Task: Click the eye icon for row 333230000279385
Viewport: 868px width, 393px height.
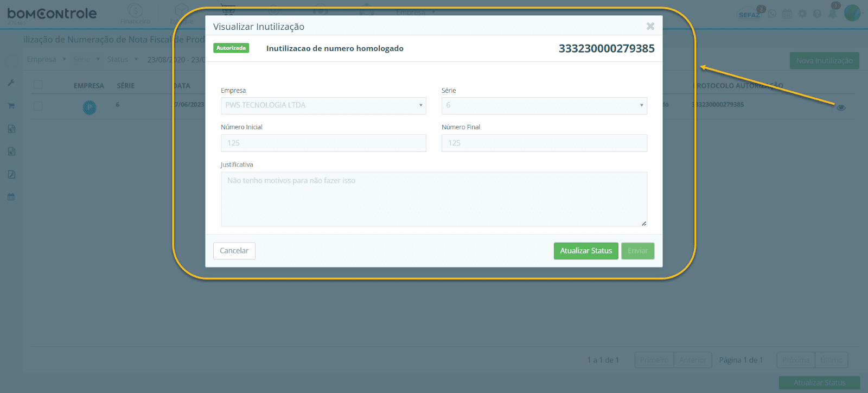Action: 841,107
